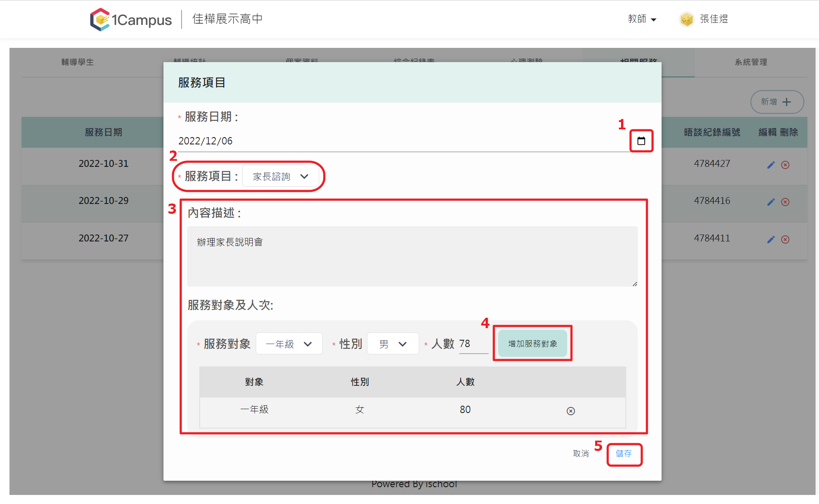Delete the 2022-10-31 record
The image size is (819, 504).
click(x=785, y=165)
